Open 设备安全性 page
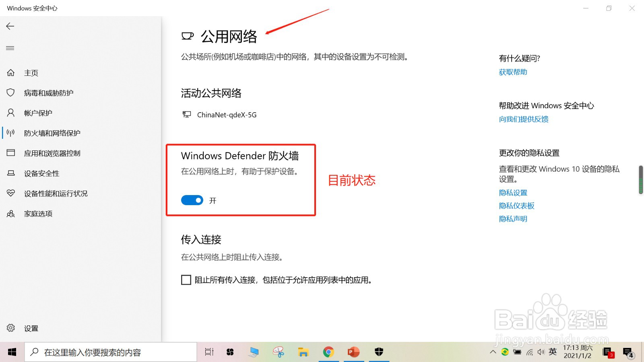The width and height of the screenshot is (644, 362). [42, 173]
